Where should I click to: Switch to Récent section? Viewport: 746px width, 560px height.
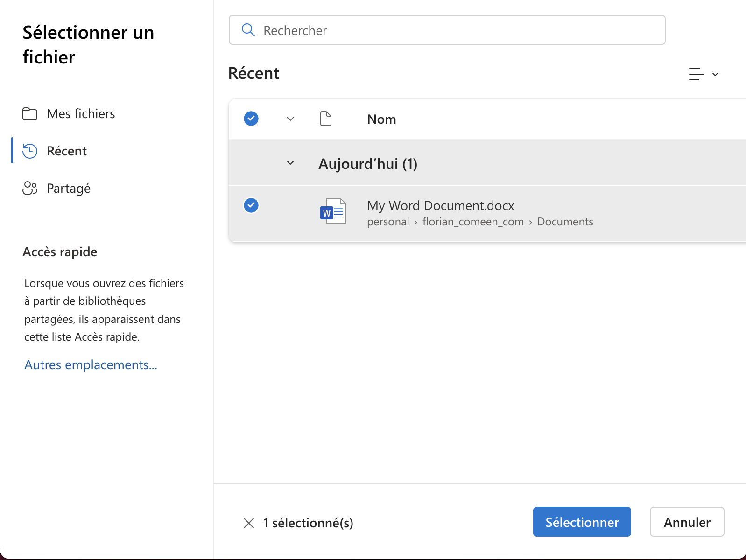point(67,151)
